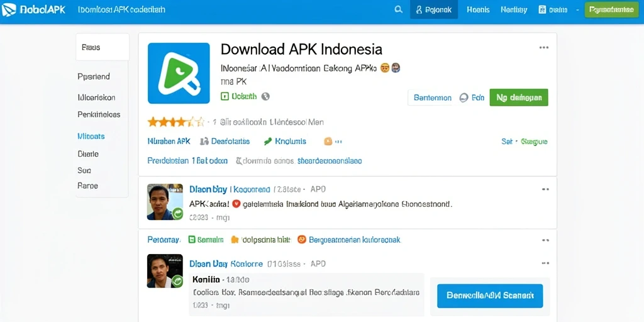The image size is (644, 322).
Task: Click the gray globe icon beside Uobefth
Action: click(265, 96)
